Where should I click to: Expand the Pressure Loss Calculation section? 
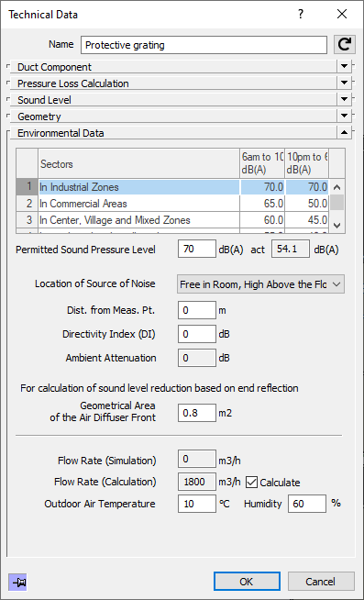[344, 83]
